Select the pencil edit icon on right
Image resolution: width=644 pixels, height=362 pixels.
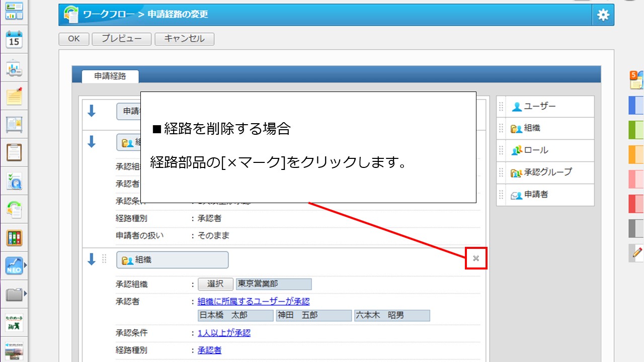pos(636,253)
